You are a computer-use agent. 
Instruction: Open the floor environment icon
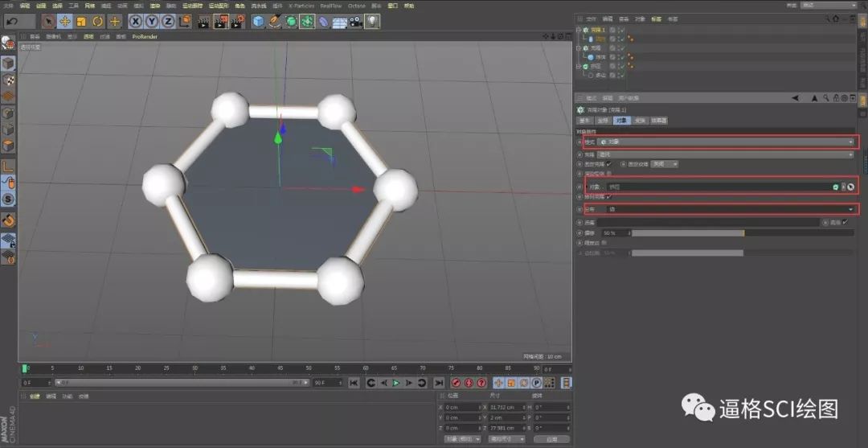340,21
